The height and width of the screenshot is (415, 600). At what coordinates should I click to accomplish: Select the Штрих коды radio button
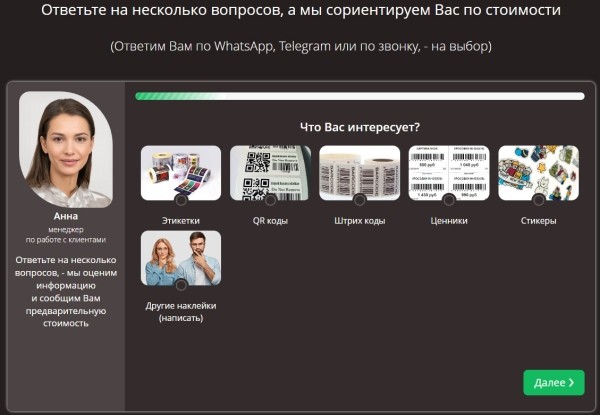[359, 200]
